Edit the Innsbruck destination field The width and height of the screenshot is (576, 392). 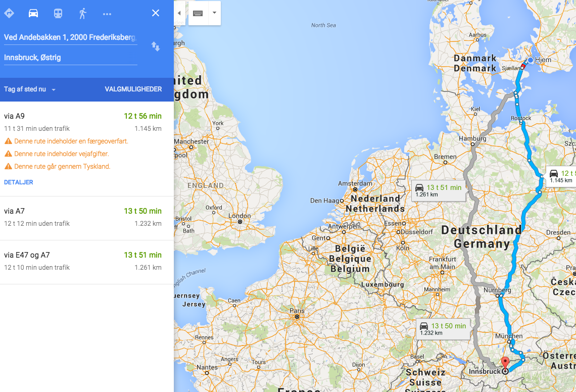click(x=70, y=58)
